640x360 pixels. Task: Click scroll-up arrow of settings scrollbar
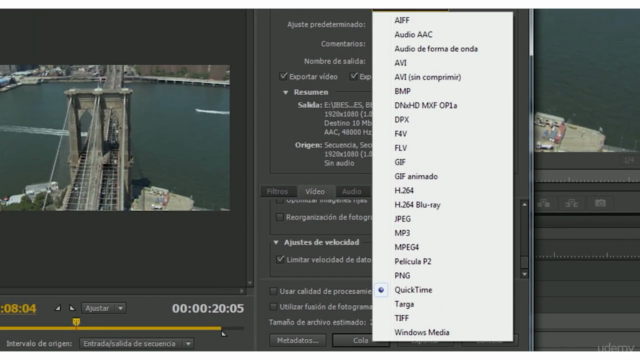(524, 204)
